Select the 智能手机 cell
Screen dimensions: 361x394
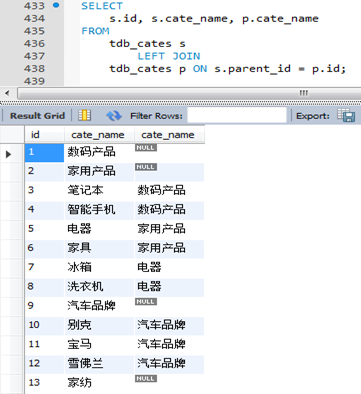pyautogui.click(x=99, y=210)
